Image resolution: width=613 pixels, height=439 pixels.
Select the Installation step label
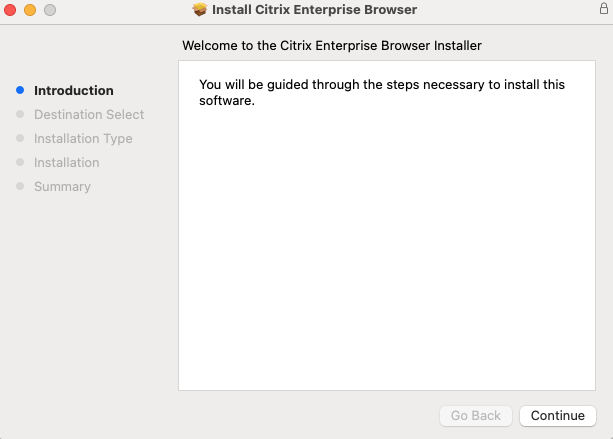67,162
